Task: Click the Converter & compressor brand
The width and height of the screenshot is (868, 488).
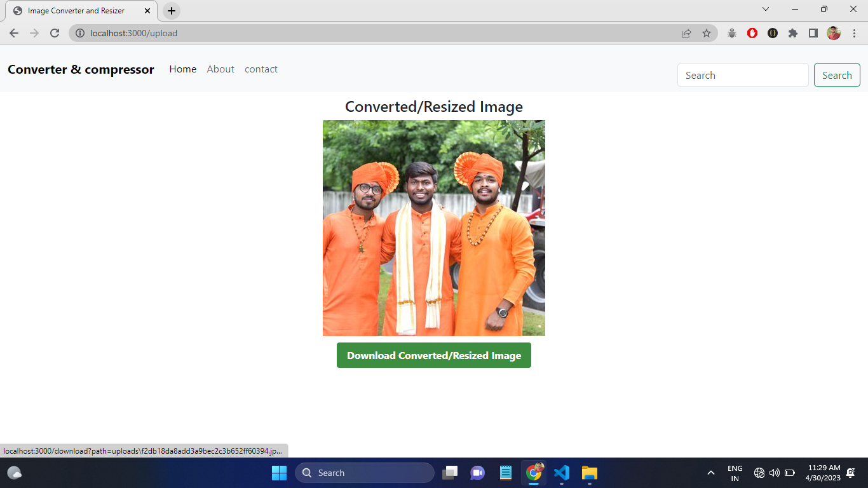Action: [81, 69]
